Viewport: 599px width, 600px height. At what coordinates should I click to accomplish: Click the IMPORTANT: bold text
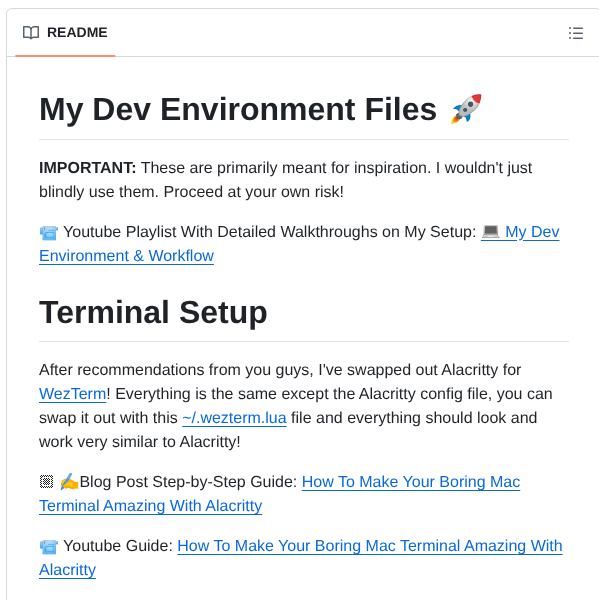[88, 168]
